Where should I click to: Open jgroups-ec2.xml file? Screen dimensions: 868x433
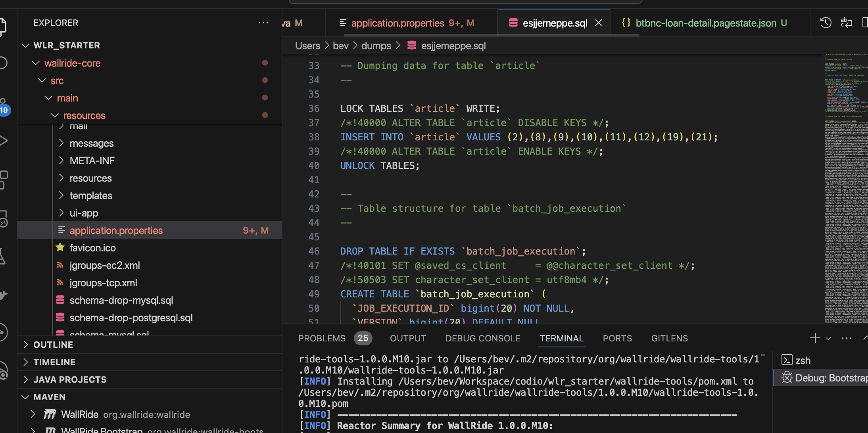coord(150,265)
